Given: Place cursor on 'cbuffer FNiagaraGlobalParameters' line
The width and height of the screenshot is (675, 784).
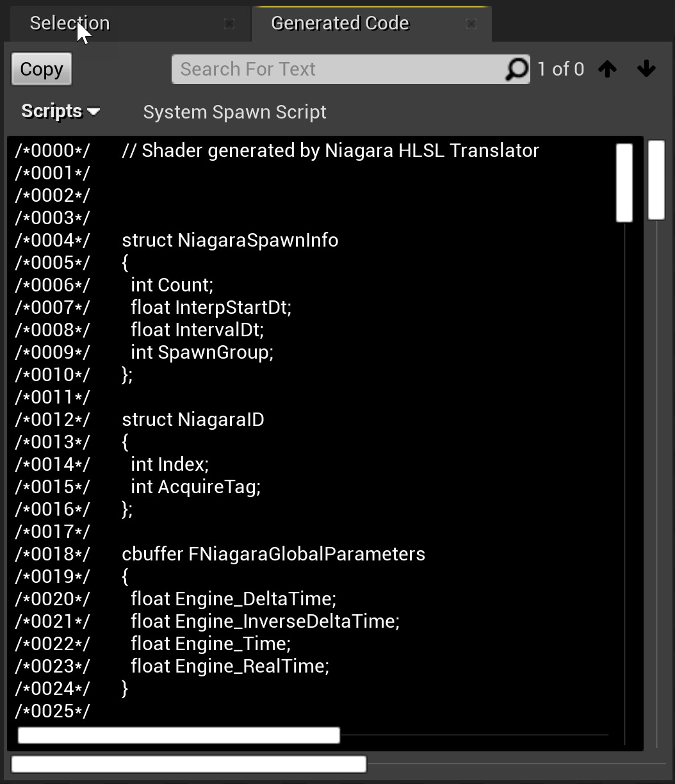Looking at the screenshot, I should pyautogui.click(x=273, y=554).
